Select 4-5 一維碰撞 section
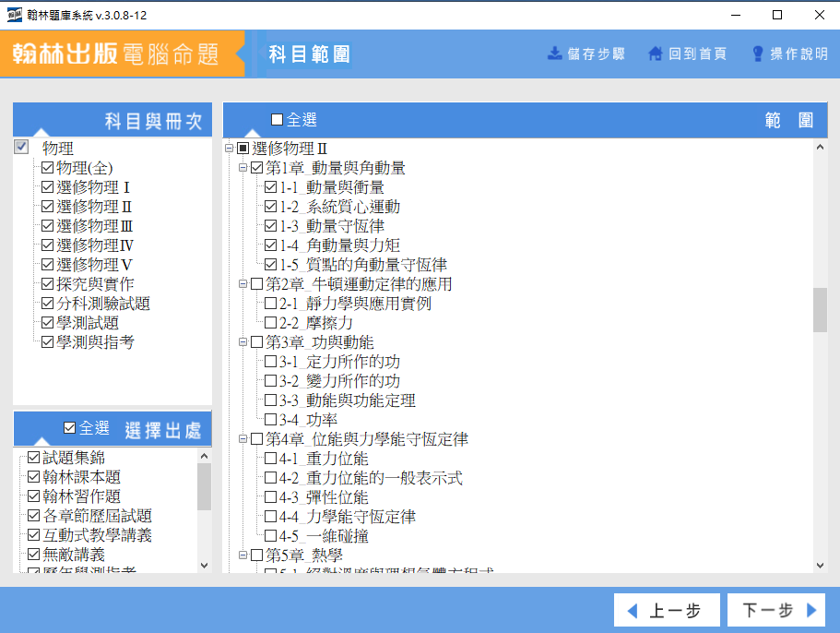 pos(325,536)
